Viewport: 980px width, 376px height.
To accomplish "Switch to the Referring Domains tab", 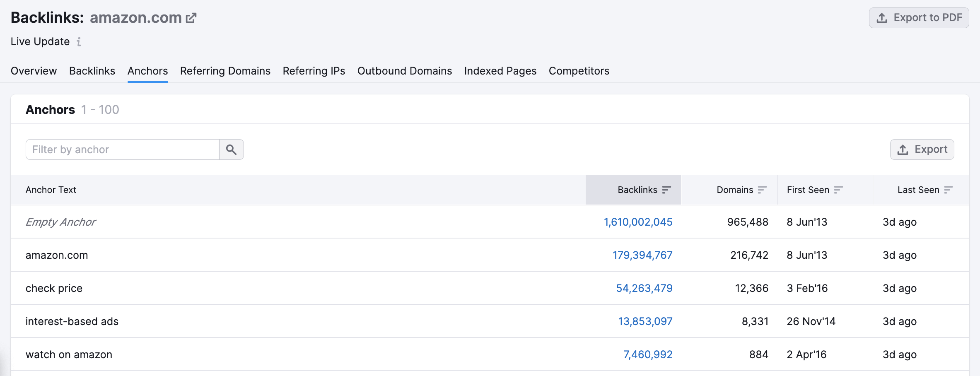I will coord(225,71).
